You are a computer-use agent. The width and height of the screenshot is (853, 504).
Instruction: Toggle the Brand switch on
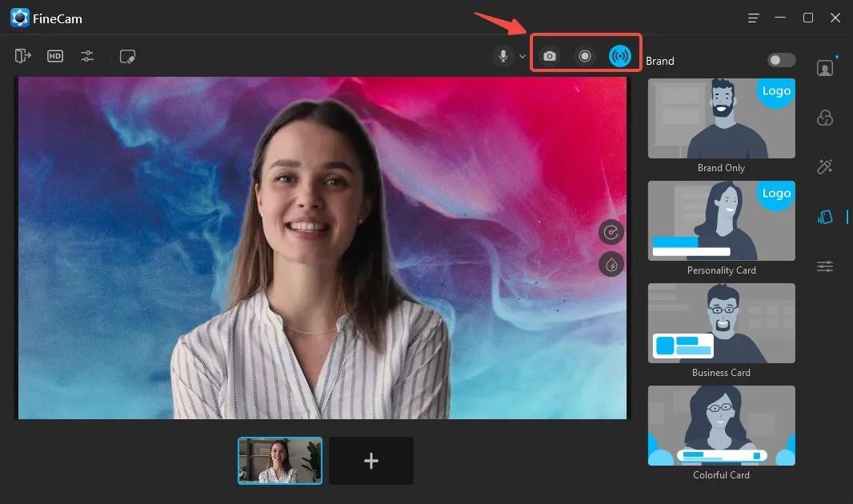click(781, 60)
